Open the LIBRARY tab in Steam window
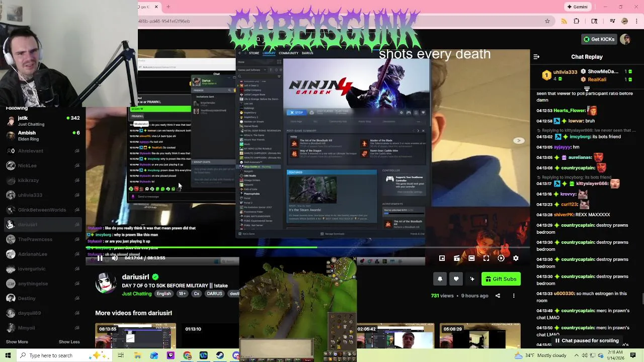 (269, 53)
